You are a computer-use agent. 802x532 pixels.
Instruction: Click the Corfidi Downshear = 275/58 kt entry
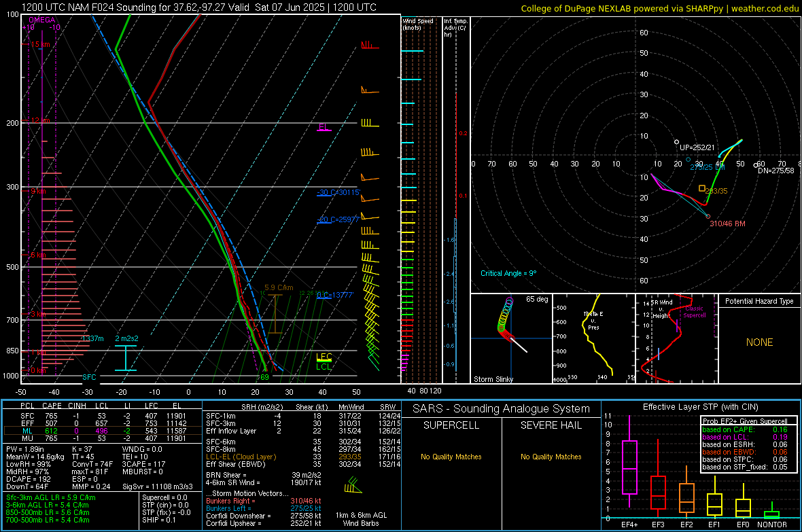(x=264, y=516)
